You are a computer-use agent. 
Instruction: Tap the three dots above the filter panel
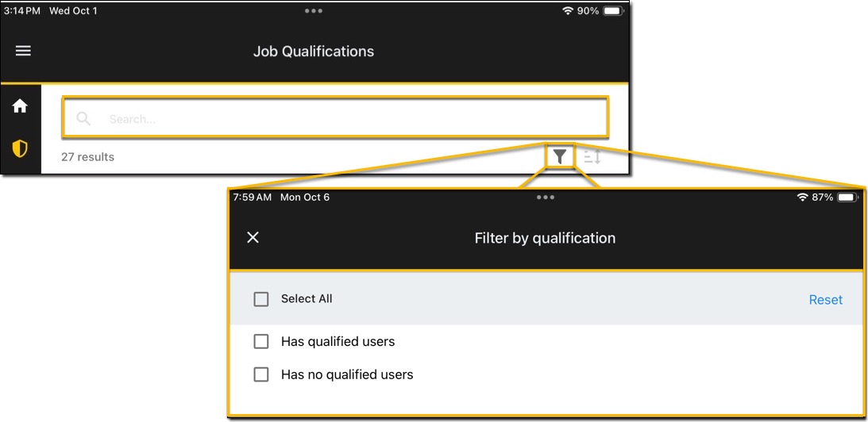545,197
